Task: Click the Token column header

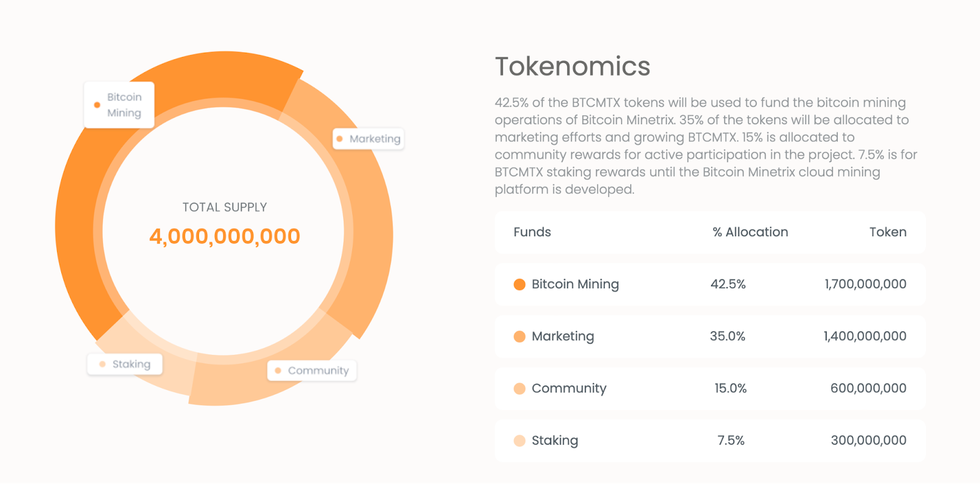Action: (x=888, y=233)
